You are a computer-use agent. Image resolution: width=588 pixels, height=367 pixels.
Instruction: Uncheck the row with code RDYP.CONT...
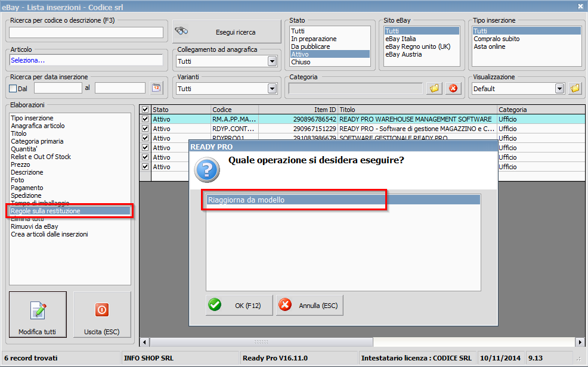coord(145,129)
